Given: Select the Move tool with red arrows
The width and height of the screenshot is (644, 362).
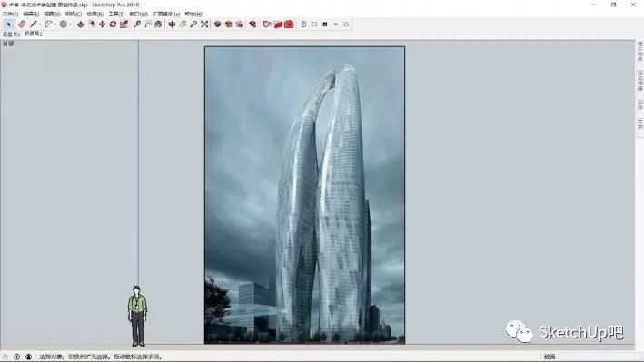Looking at the screenshot, I should [x=103, y=24].
